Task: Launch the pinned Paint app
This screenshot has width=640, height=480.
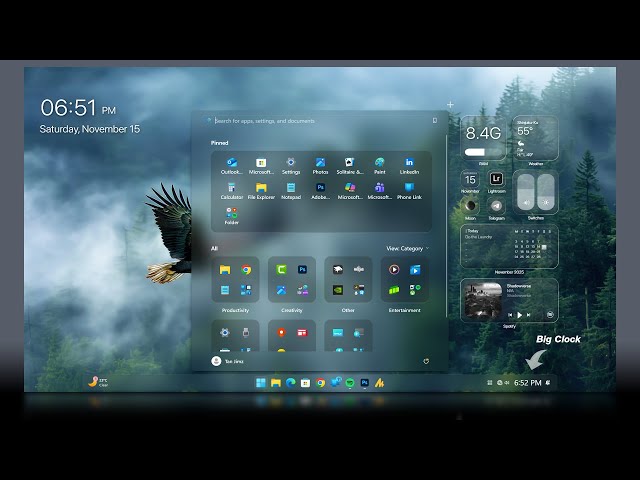Action: (x=380, y=166)
